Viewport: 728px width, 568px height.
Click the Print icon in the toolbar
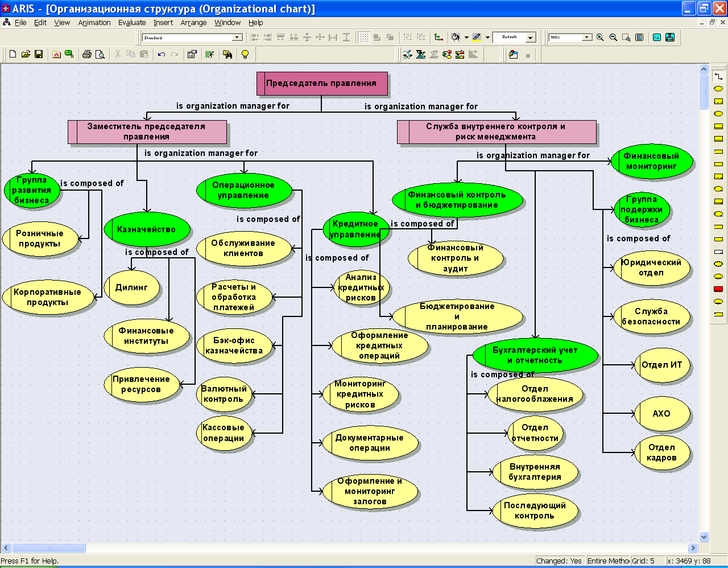[86, 54]
